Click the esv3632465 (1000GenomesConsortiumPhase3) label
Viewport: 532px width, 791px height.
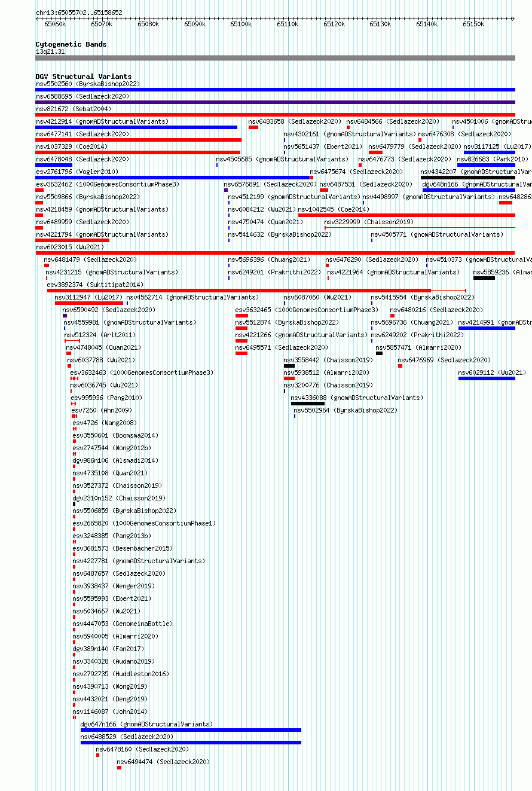(x=307, y=310)
